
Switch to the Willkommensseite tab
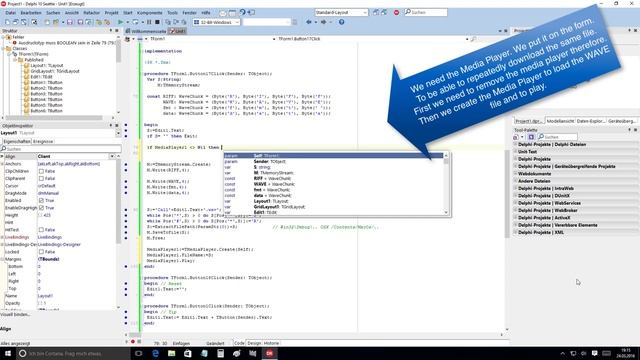point(147,31)
